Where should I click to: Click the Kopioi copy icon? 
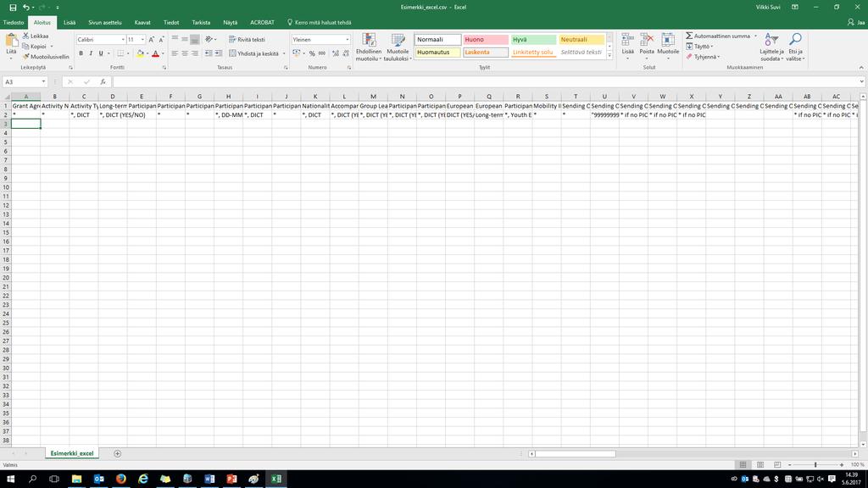pos(25,47)
